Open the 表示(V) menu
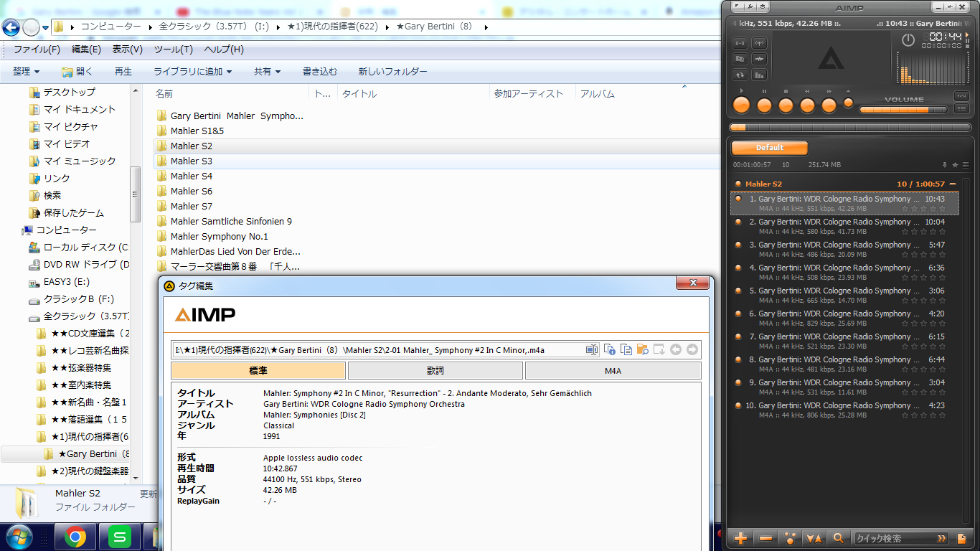The image size is (980, 551). [127, 50]
